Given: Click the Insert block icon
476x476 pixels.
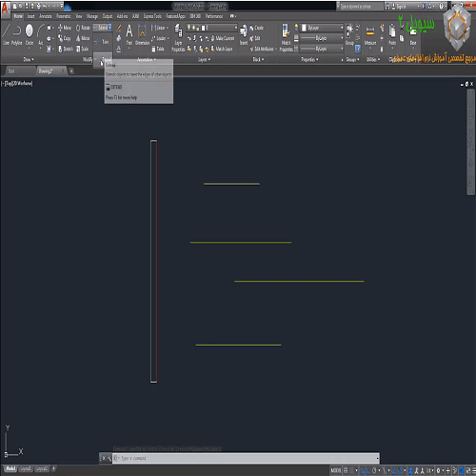Looking at the screenshot, I should [x=244, y=35].
